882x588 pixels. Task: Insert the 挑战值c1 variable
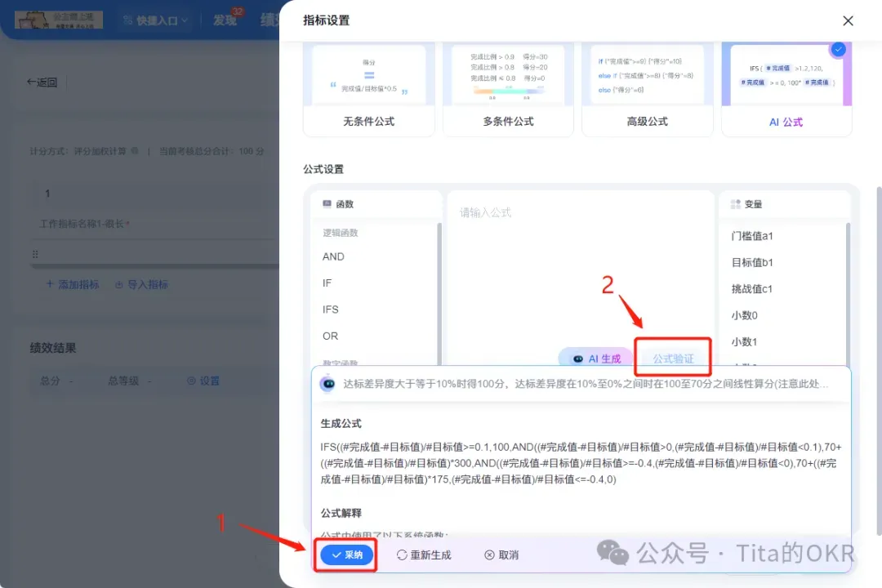point(752,288)
